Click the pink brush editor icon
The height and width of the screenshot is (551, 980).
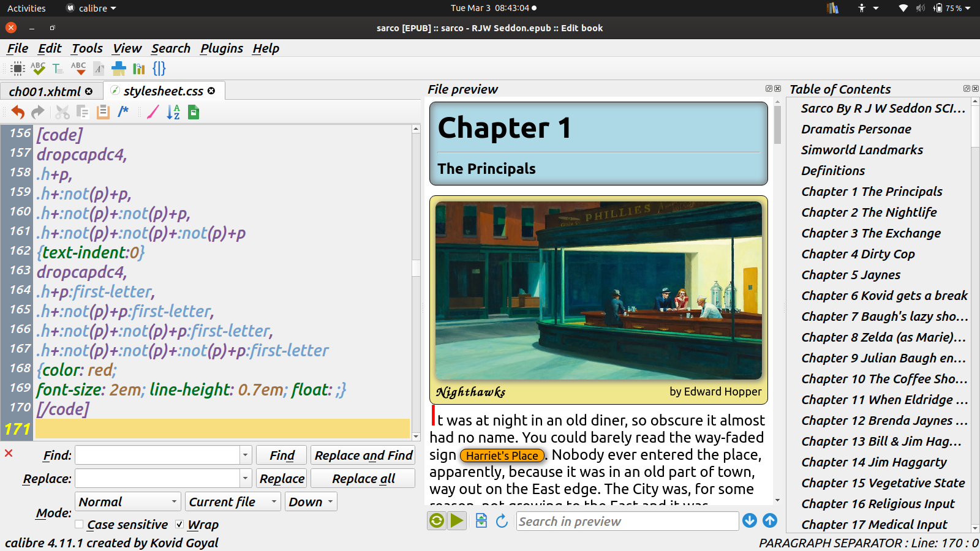pyautogui.click(x=153, y=112)
